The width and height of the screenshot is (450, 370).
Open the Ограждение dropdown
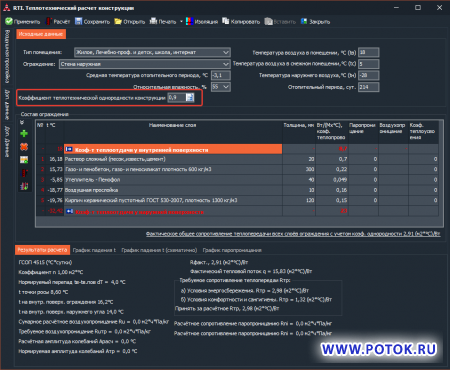click(x=145, y=64)
